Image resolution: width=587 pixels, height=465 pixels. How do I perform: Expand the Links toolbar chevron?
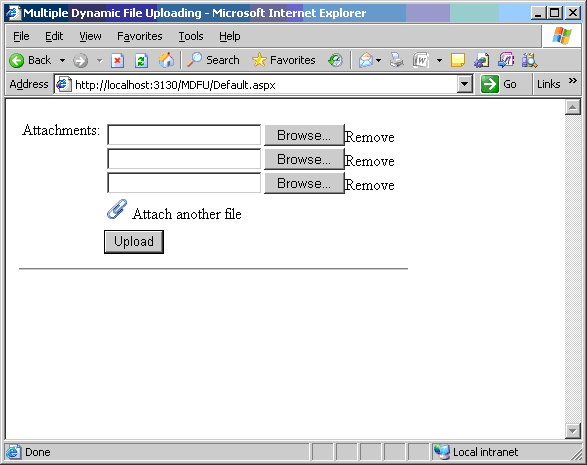[x=572, y=81]
